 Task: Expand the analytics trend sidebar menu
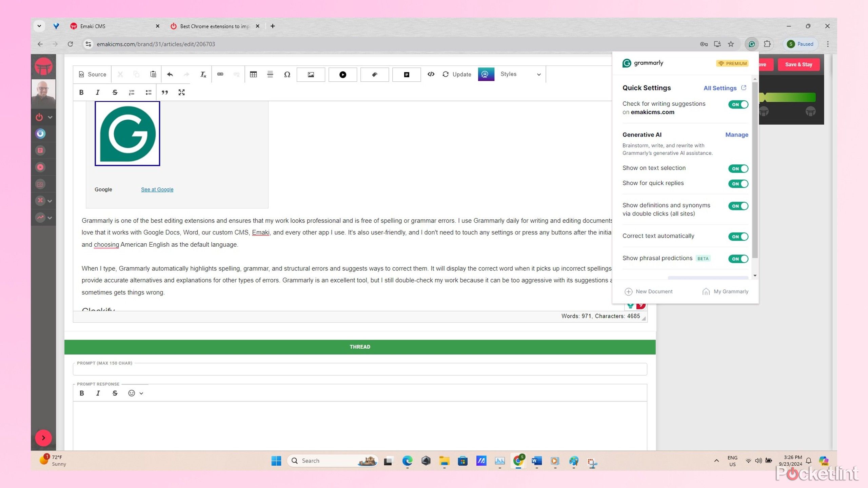point(43,218)
